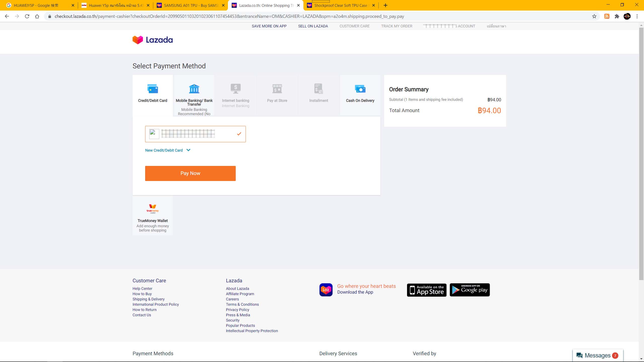Open a new browser tab with plus
Viewport: 644px width, 362px height.
[385, 5]
